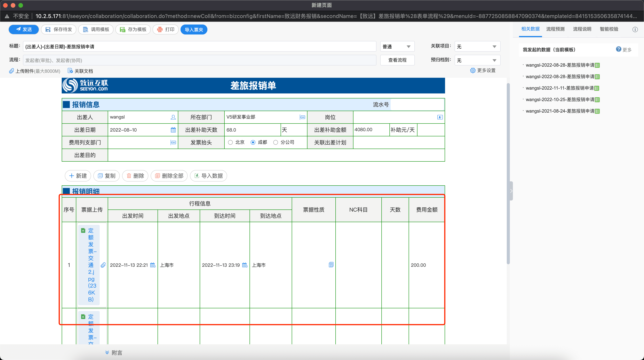
Task: Click the 删除 delete row button
Action: pos(135,176)
